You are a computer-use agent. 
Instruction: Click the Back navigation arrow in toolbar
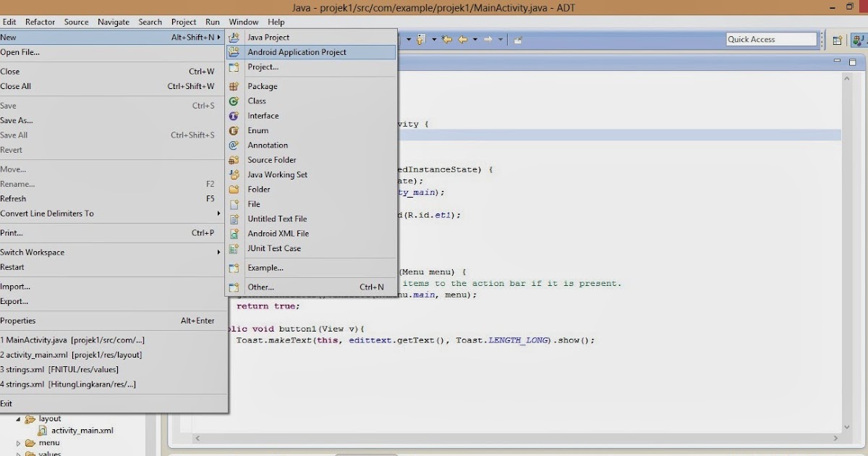[463, 39]
